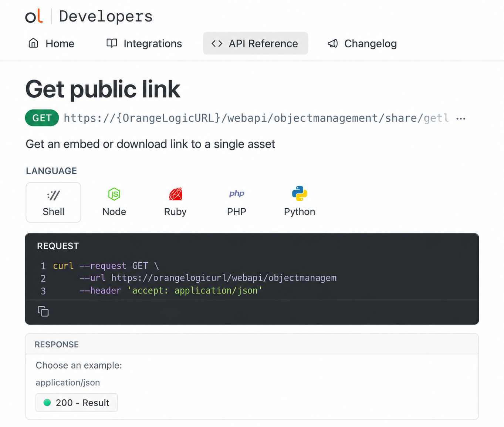This screenshot has height=427, width=504.
Task: Click the curl --request GET line
Action: (x=106, y=266)
